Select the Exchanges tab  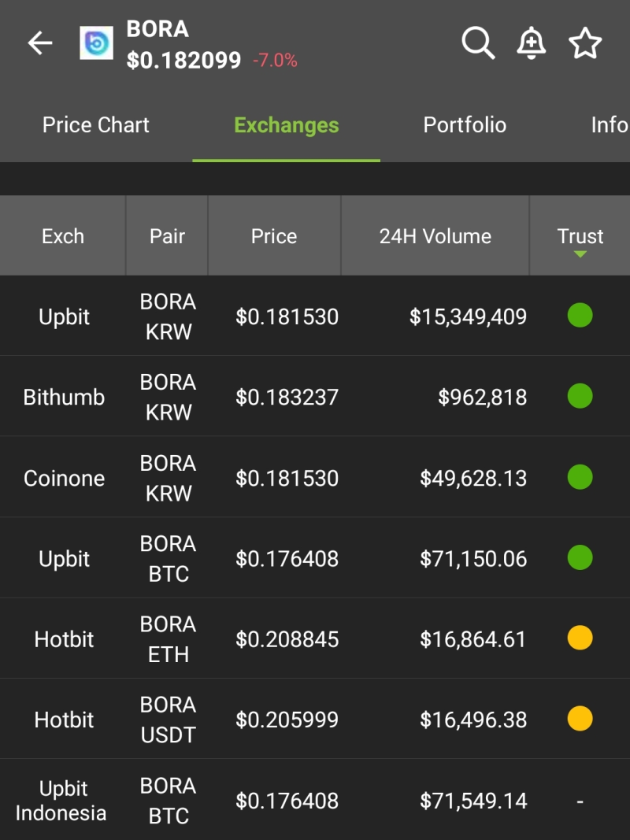[x=287, y=125]
